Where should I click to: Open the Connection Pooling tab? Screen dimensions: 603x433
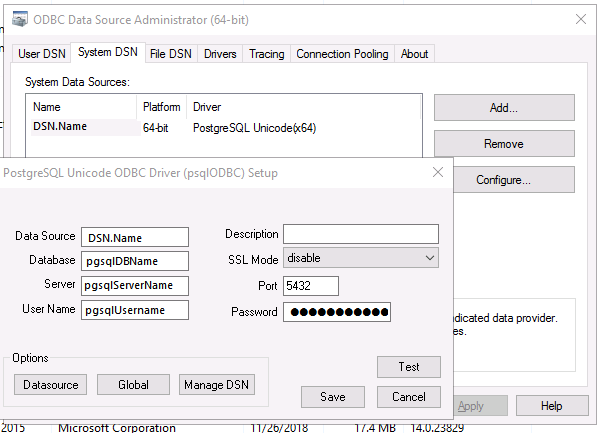point(342,54)
